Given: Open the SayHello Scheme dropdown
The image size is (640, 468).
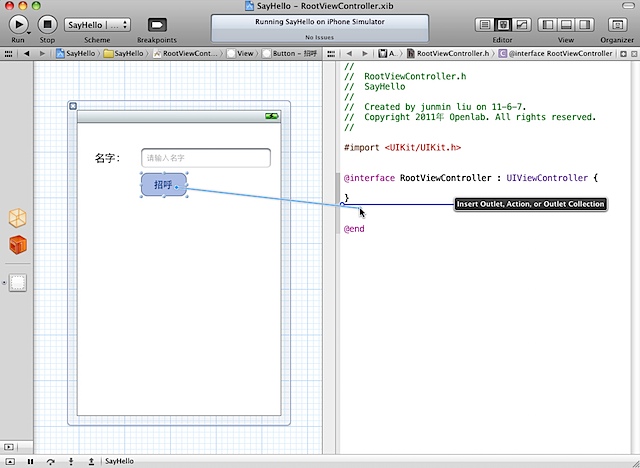Looking at the screenshot, I should (x=97, y=24).
